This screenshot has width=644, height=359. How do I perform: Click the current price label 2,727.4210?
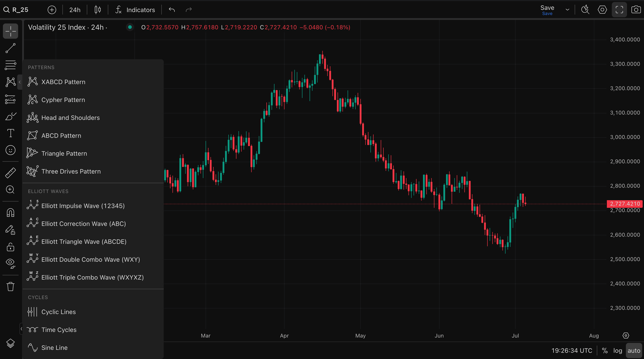point(625,204)
